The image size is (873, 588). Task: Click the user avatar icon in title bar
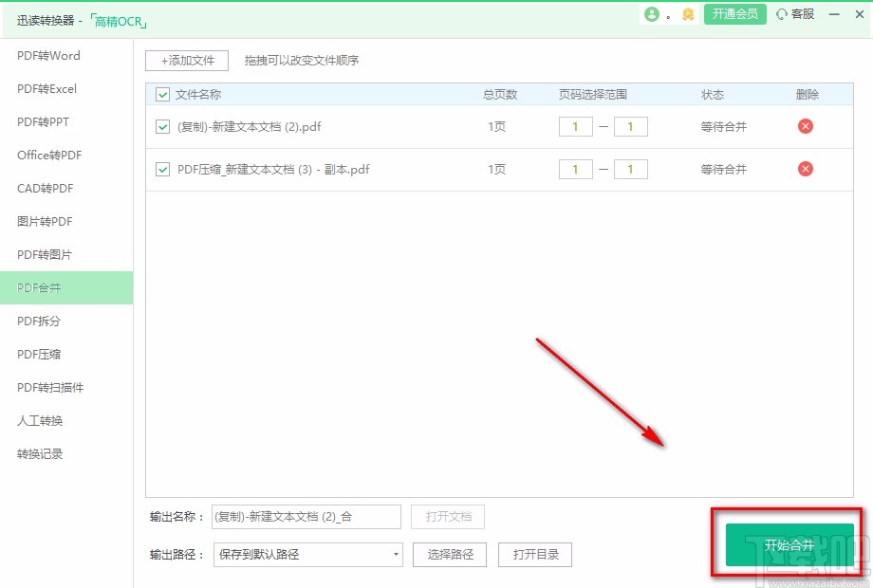coord(653,15)
